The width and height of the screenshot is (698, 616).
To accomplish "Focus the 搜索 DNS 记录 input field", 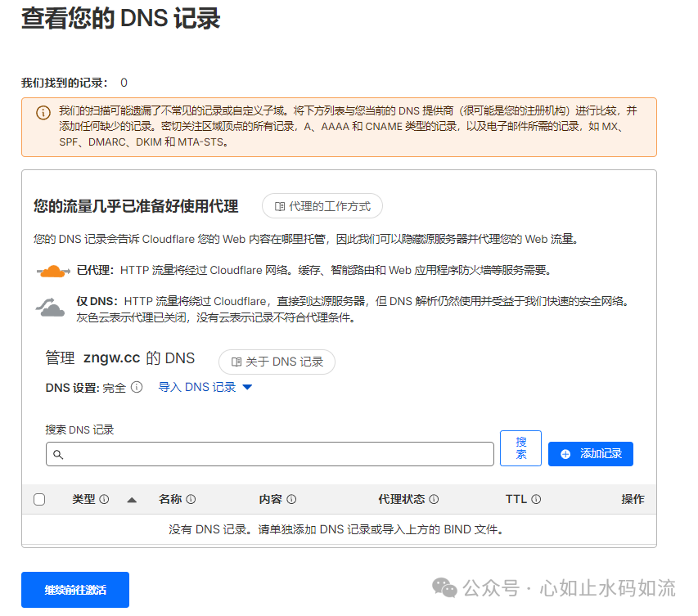I will pyautogui.click(x=270, y=454).
